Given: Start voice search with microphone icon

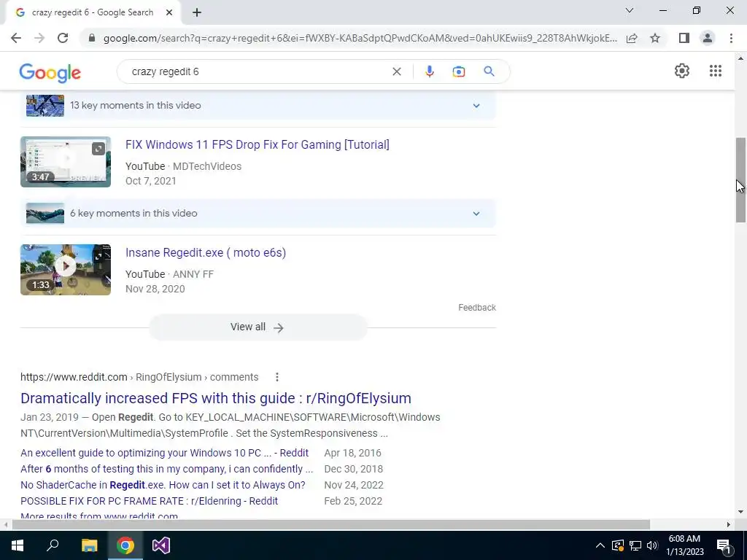Looking at the screenshot, I should pos(429,71).
